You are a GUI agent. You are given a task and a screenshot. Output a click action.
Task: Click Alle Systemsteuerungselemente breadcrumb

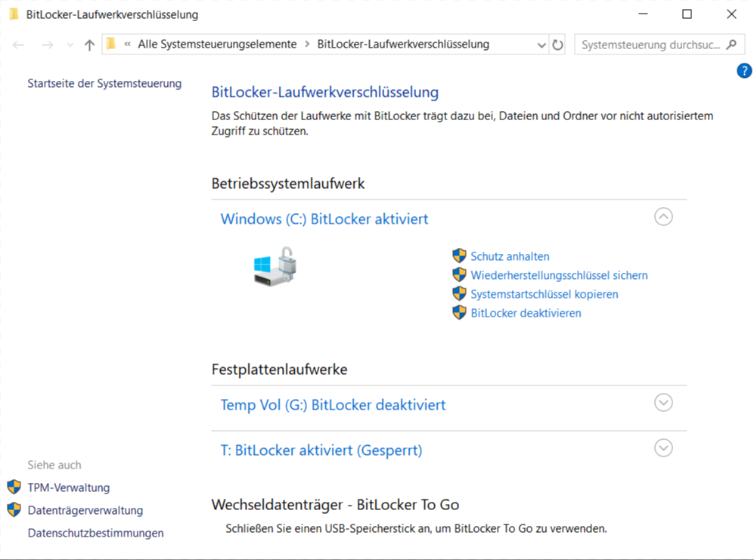[x=217, y=45]
